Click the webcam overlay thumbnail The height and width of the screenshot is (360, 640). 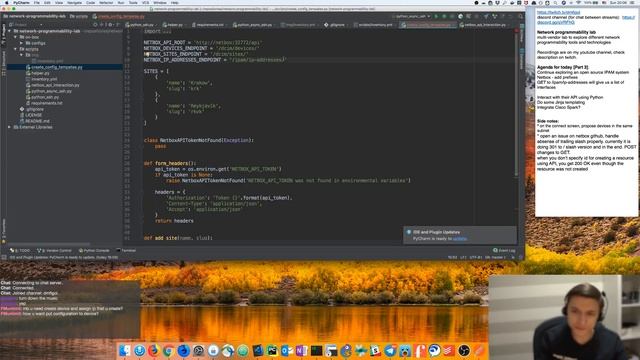[564, 318]
